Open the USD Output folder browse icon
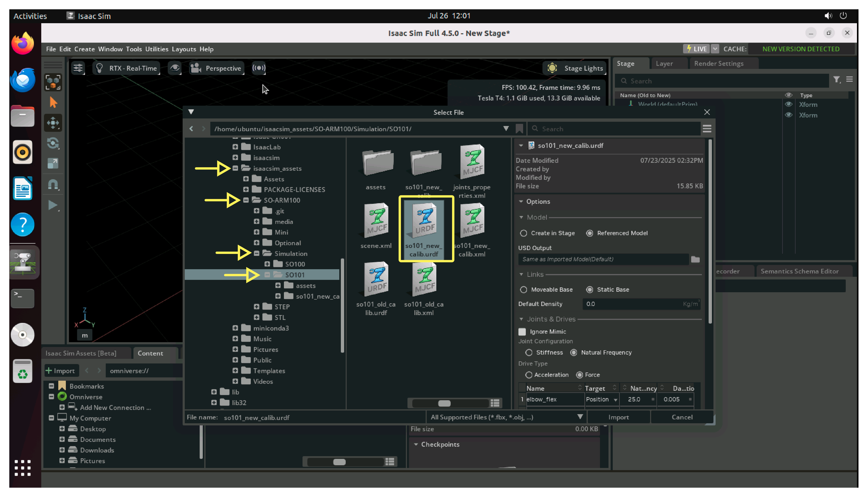 pos(695,259)
